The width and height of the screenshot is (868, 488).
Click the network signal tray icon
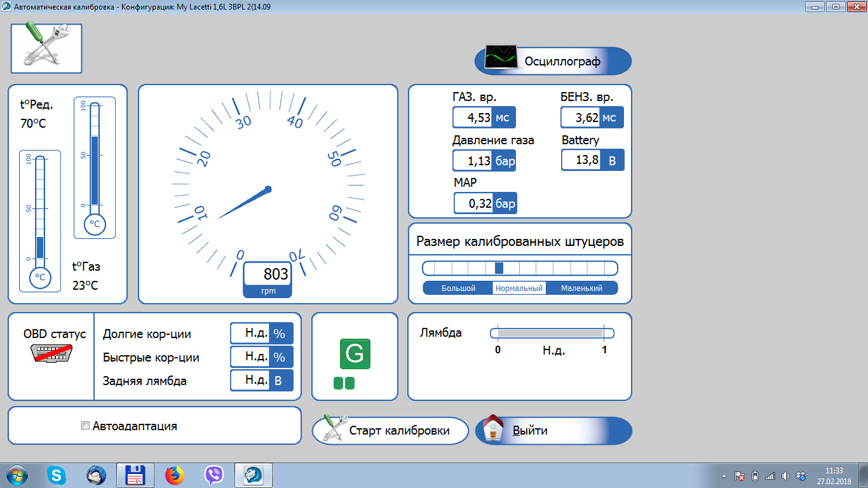point(770,476)
